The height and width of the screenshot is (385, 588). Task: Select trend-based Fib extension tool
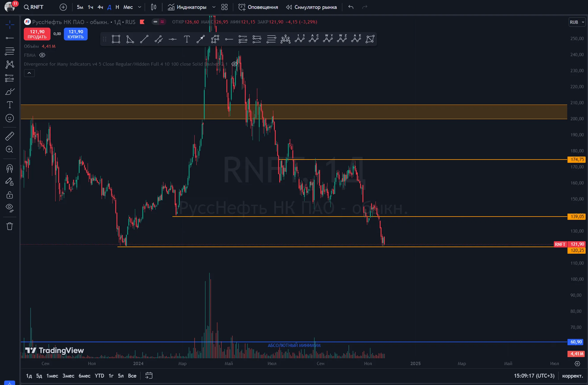(x=257, y=39)
